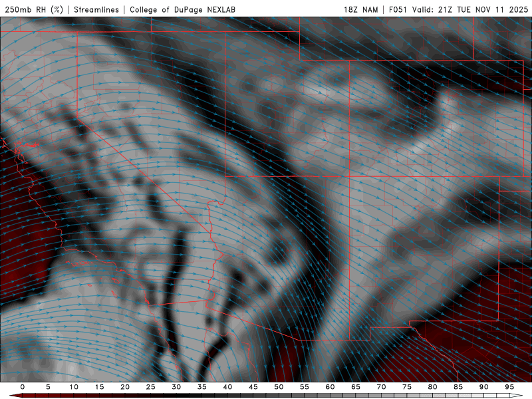Image resolution: width=532 pixels, height=399 pixels.
Task: Select the 'F051' forecast hour text
Action: click(398, 9)
